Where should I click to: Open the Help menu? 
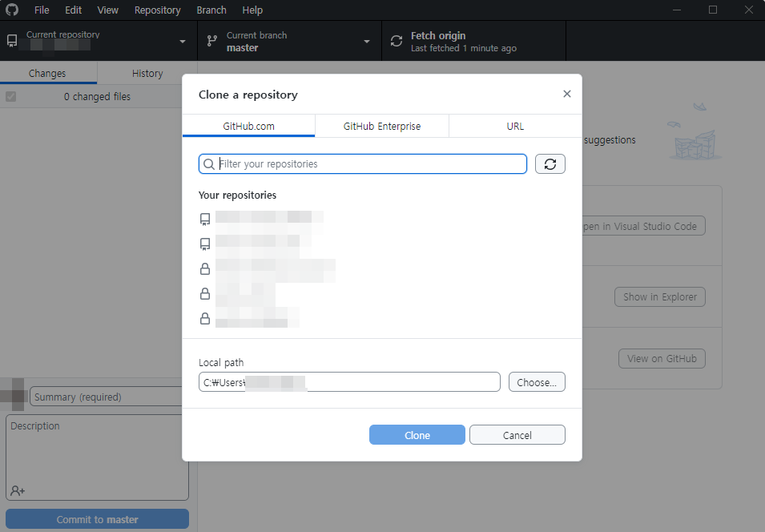[252, 10]
